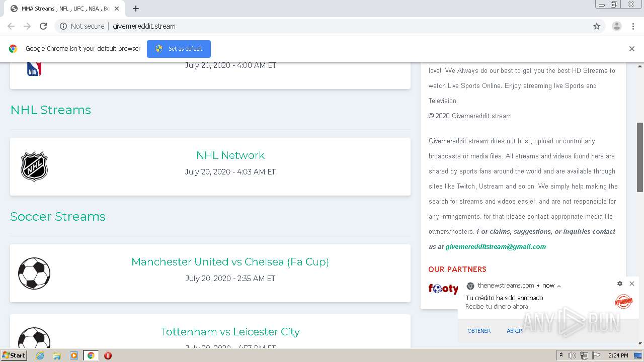Open the volume speaker tray icon
This screenshot has height=362, width=644.
tap(572, 355)
